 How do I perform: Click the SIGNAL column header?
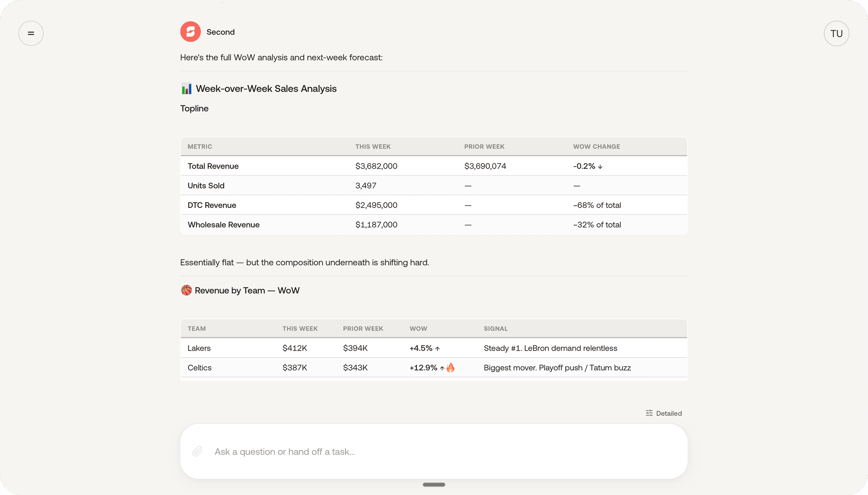click(x=495, y=328)
